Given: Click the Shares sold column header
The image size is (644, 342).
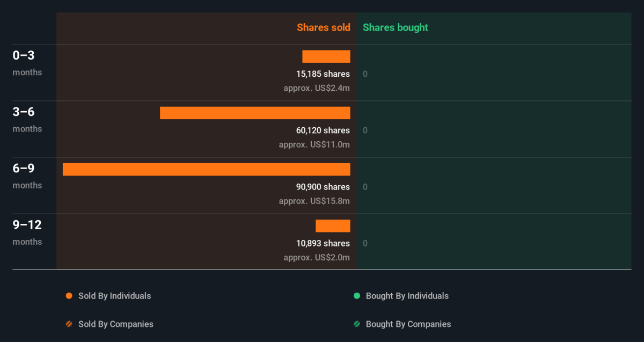Looking at the screenshot, I should point(324,27).
